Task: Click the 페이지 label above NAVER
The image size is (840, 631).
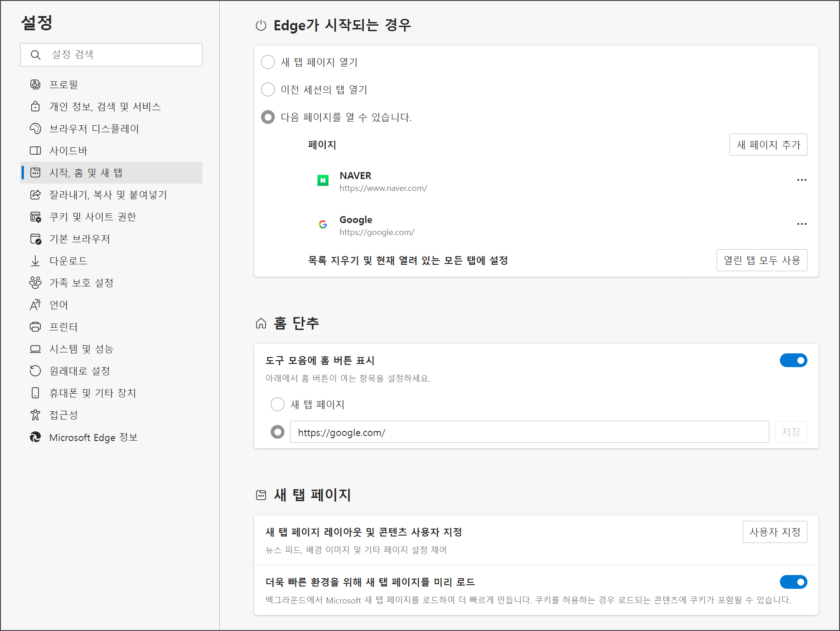Action: point(322,145)
